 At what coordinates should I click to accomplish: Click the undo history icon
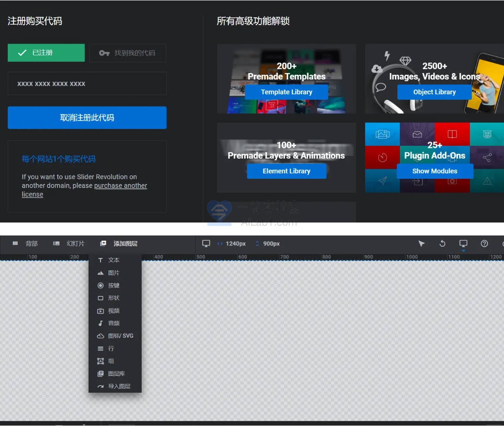click(442, 244)
